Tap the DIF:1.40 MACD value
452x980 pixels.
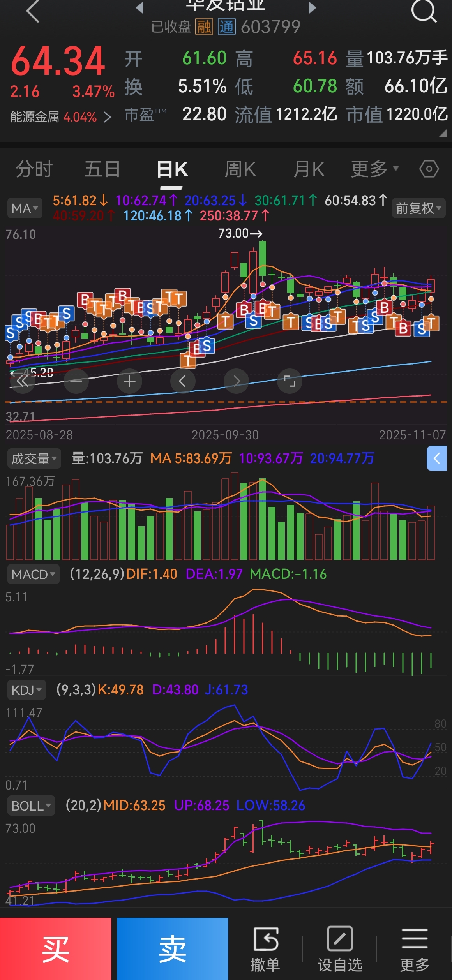click(152, 574)
